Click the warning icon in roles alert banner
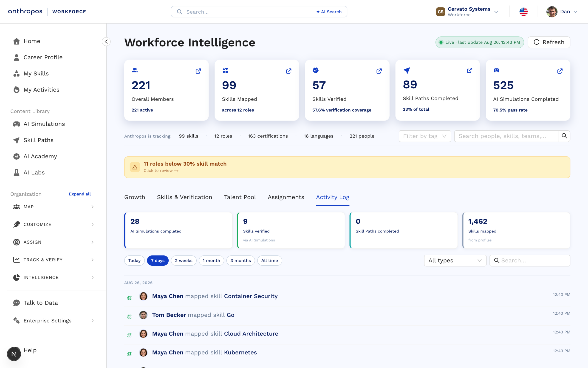Image resolution: width=588 pixels, height=368 pixels. (135, 167)
